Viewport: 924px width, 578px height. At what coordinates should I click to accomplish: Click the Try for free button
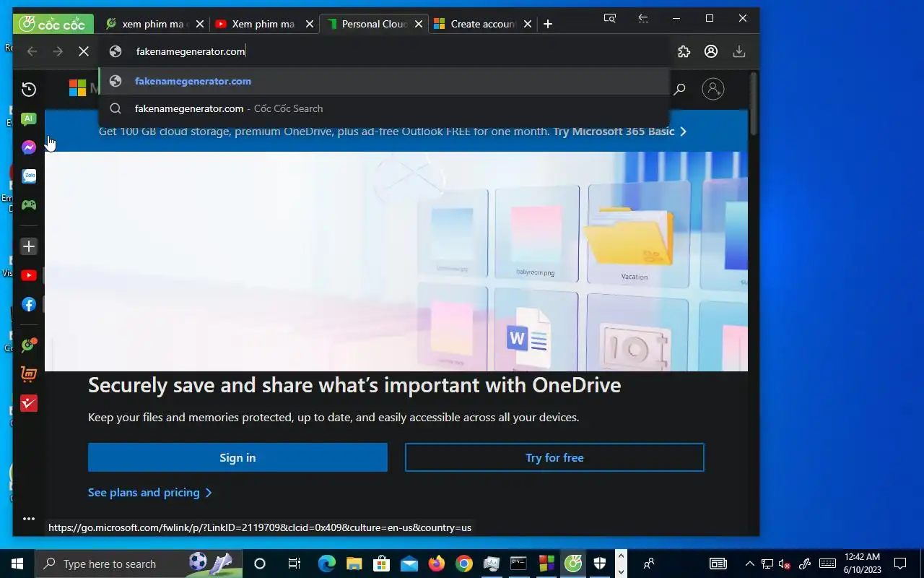(x=554, y=457)
